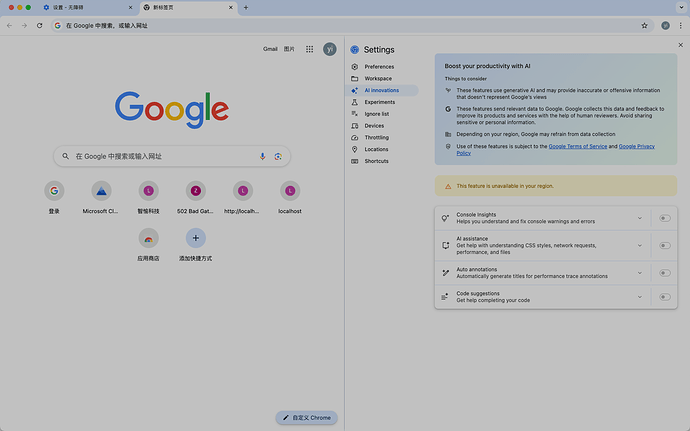Image resolution: width=690 pixels, height=431 pixels.
Task: Click the Console insights lightbulb icon
Action: (x=445, y=218)
